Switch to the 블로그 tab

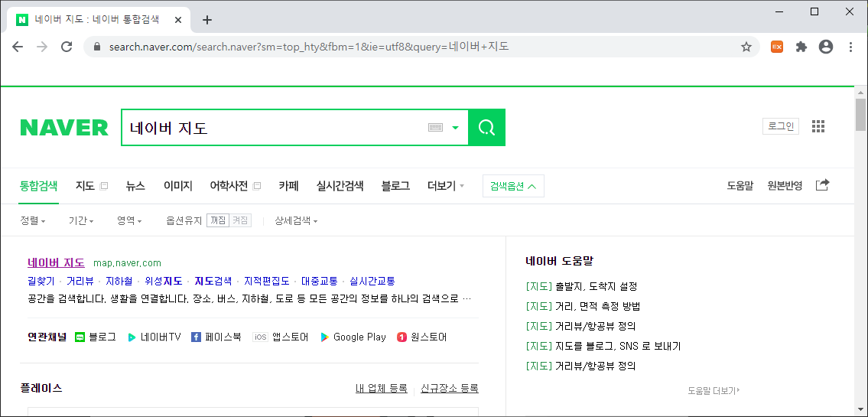(395, 186)
